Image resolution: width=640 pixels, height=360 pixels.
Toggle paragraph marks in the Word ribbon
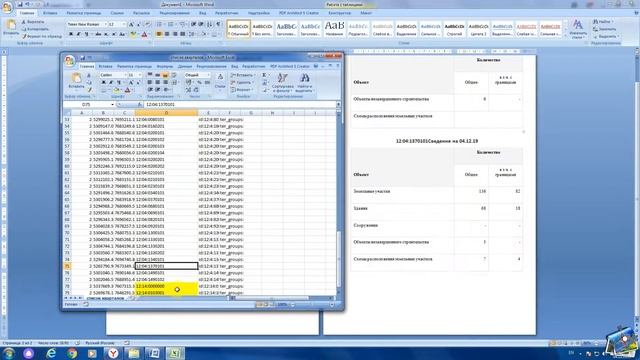(x=218, y=24)
